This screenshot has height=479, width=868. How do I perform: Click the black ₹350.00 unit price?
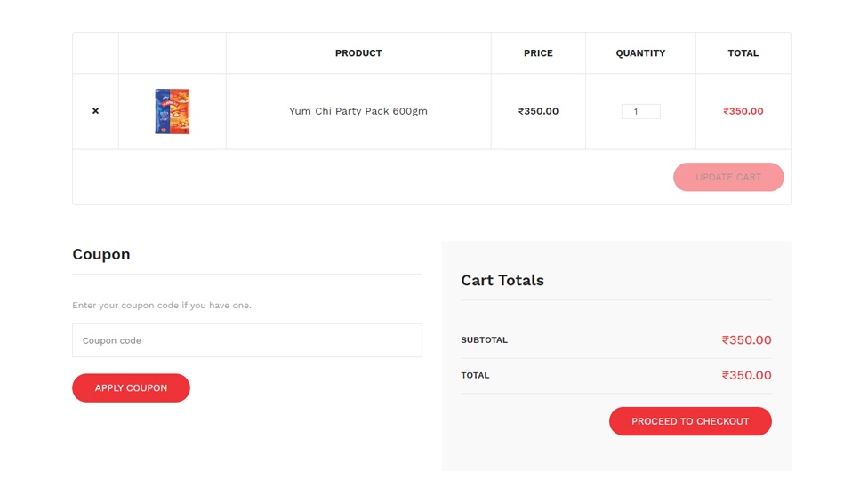click(x=538, y=111)
